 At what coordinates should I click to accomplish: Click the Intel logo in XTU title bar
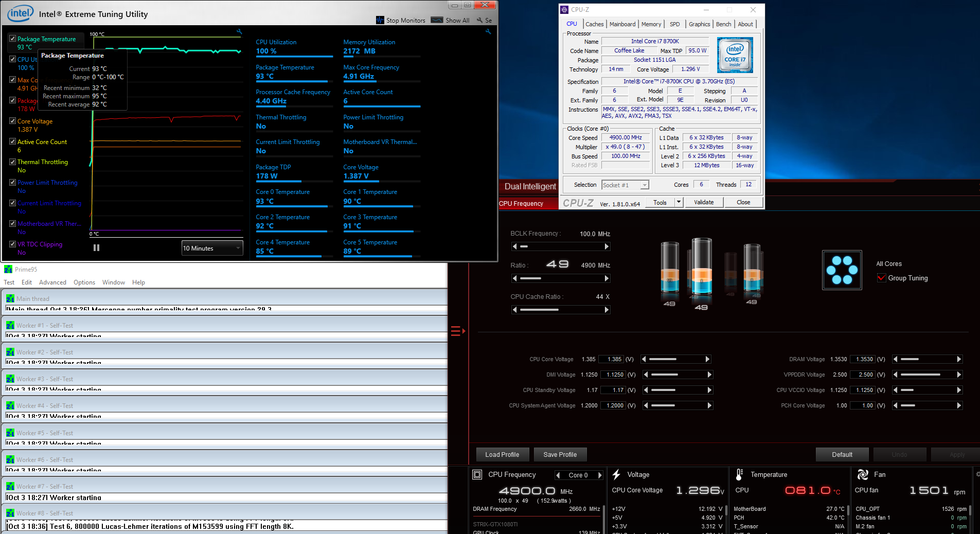20,13
